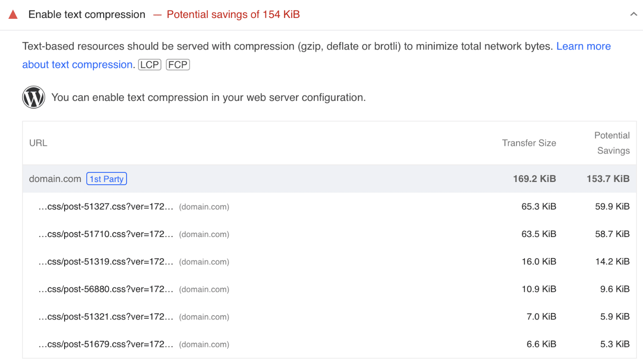Click the 153.7 KiB savings value
The height and width of the screenshot is (364, 643).
[608, 179]
